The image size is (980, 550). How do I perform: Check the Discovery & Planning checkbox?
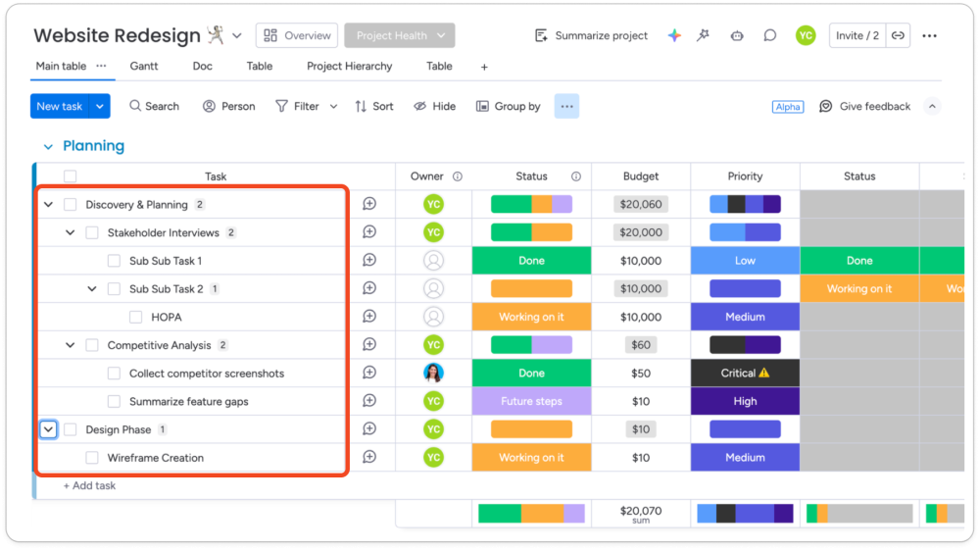71,205
